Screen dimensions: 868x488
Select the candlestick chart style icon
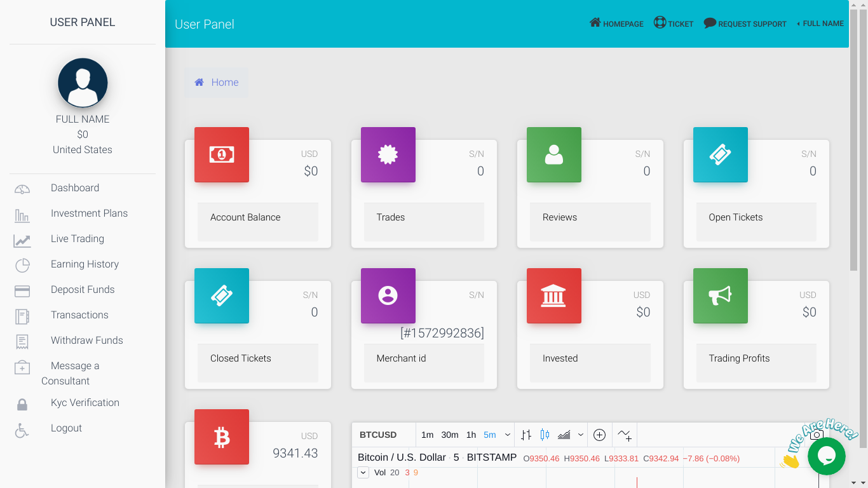[x=545, y=435]
